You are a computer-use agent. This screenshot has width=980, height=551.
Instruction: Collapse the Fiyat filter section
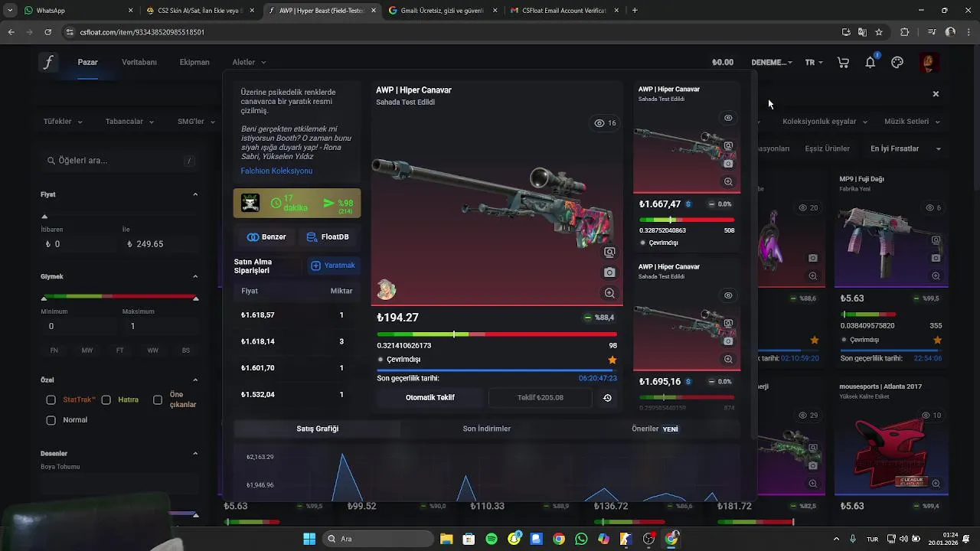195,194
